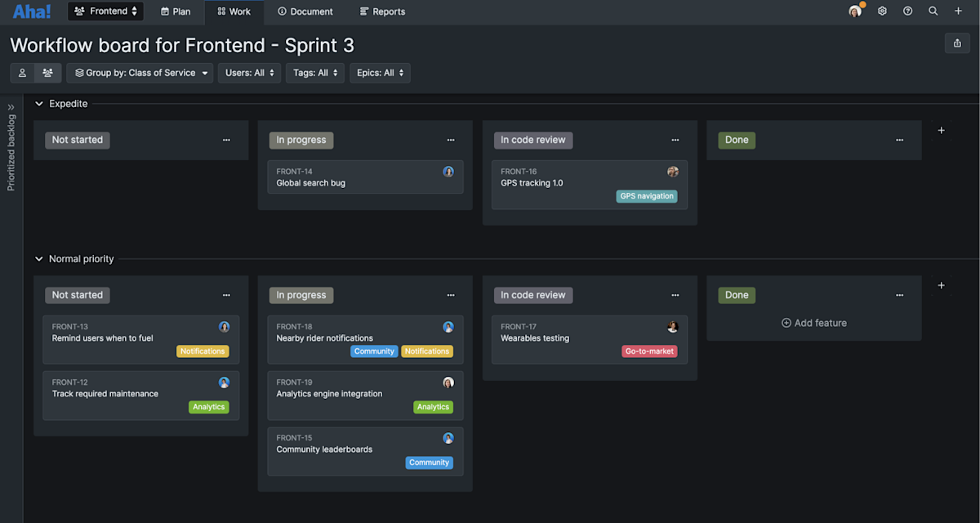Toggle the Expedite swimlane open or closed
980x523 pixels.
pyautogui.click(x=39, y=104)
